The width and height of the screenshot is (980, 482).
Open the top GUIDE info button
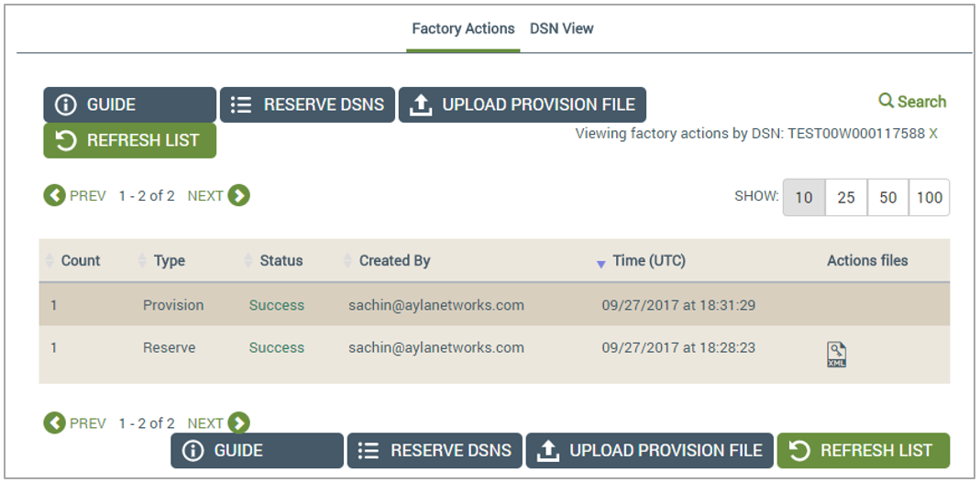[x=130, y=104]
